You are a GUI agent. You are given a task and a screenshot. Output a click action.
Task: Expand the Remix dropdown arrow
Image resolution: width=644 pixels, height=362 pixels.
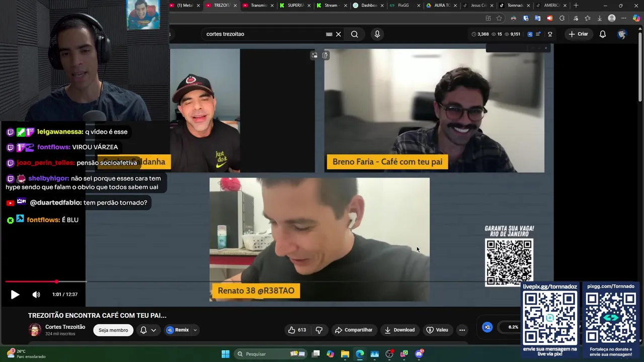pos(195,330)
